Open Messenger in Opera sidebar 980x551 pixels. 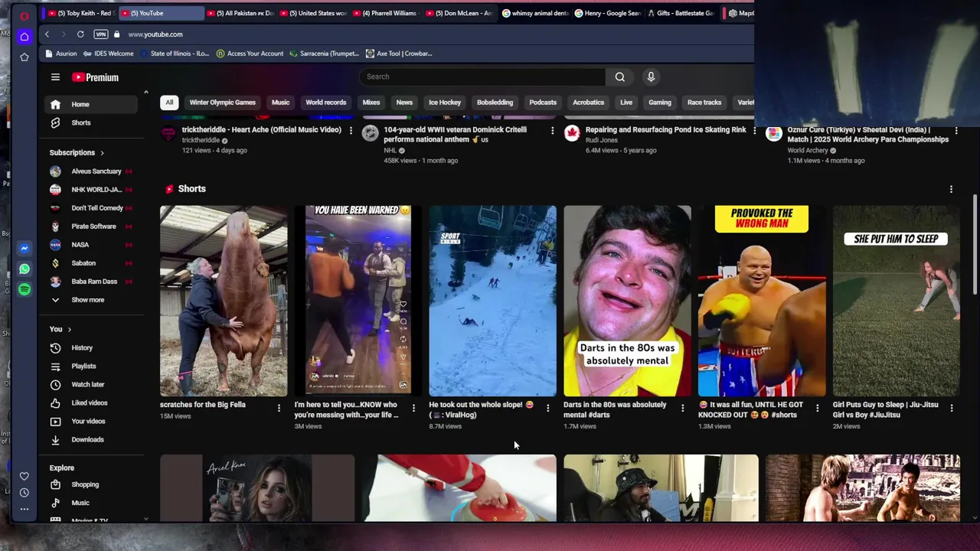tap(24, 249)
